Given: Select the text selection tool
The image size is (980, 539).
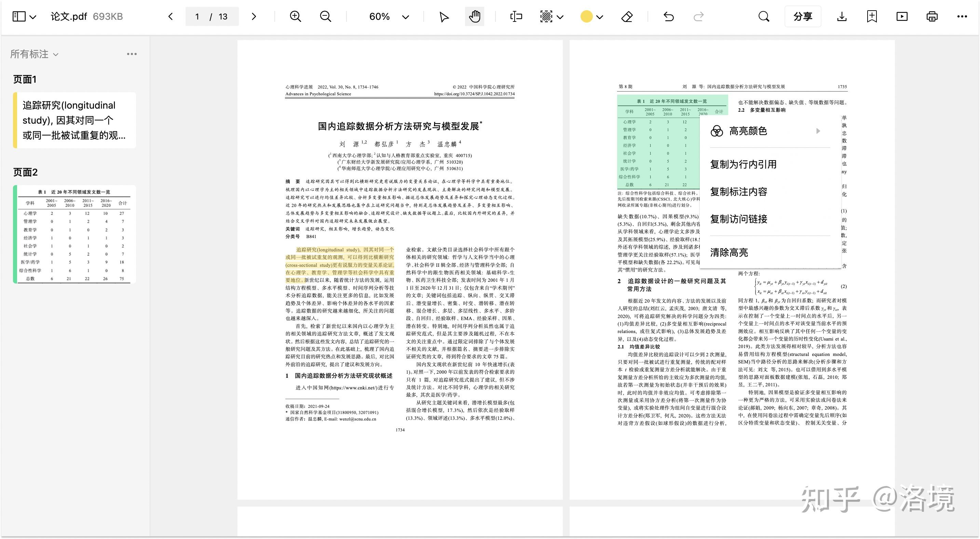Looking at the screenshot, I should click(516, 16).
